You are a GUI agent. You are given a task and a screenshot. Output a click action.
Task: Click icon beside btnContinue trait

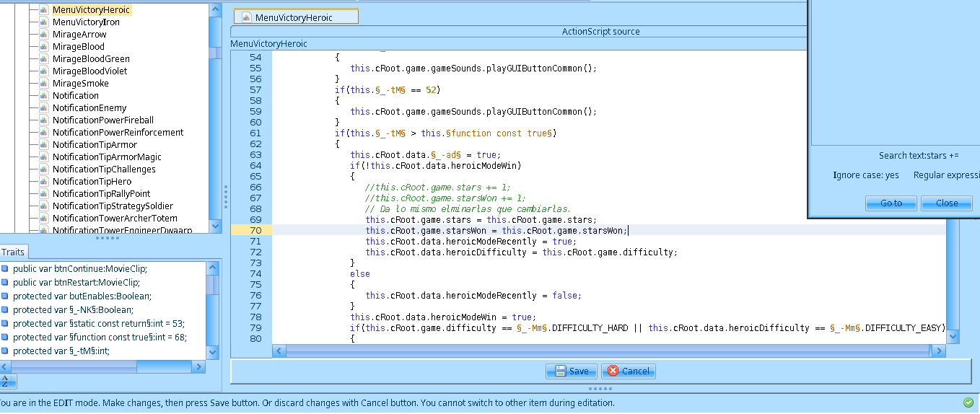click(x=5, y=269)
